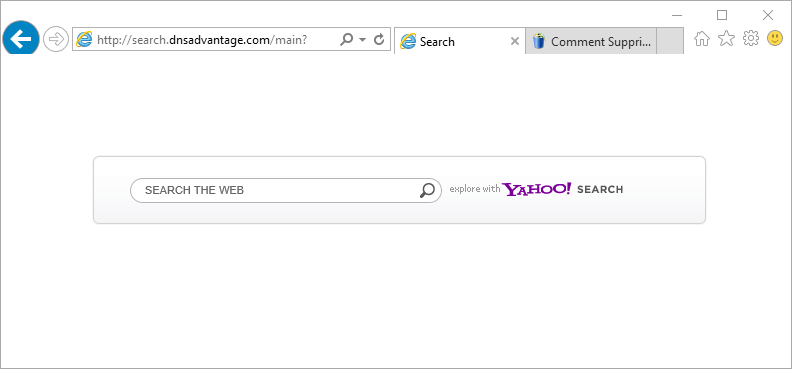792x369 pixels.
Task: Click the smiley feedback icon
Action: click(775, 38)
